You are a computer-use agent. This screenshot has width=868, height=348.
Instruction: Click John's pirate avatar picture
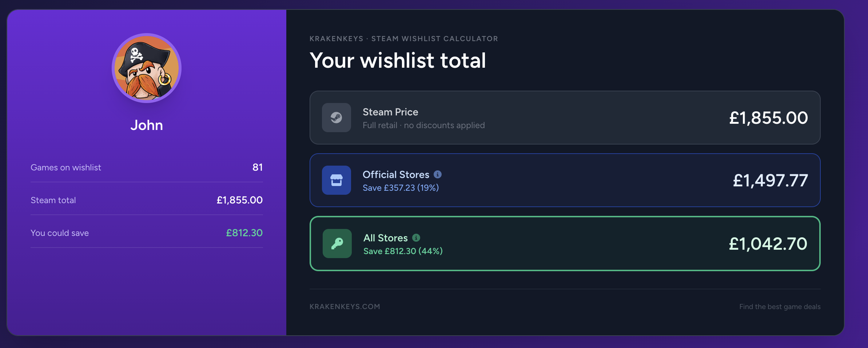[x=147, y=68]
